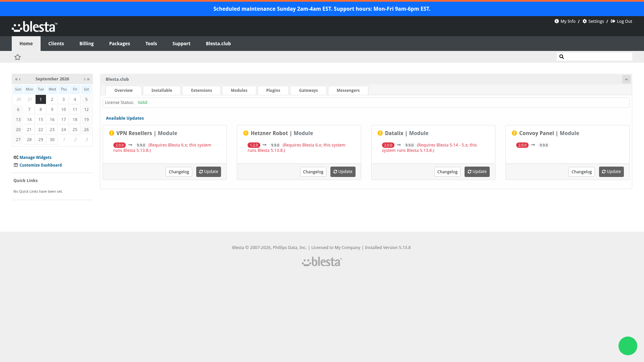Image resolution: width=644 pixels, height=362 pixels.
Task: Click the "Hetzner Robot | Module" title
Action: pyautogui.click(x=282, y=133)
